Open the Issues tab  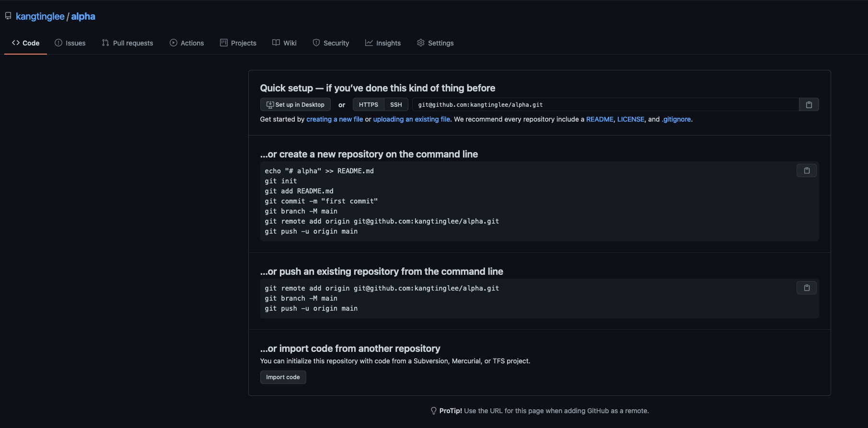[x=70, y=43]
